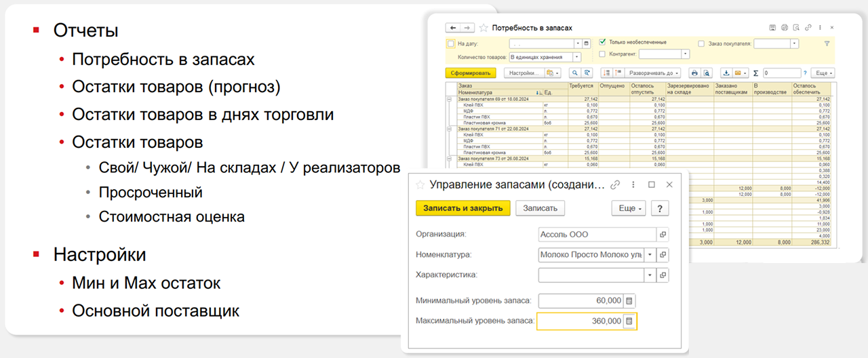Enable the Заказ покупателя filter checkbox
This screenshot has width=868, height=358.
701,43
